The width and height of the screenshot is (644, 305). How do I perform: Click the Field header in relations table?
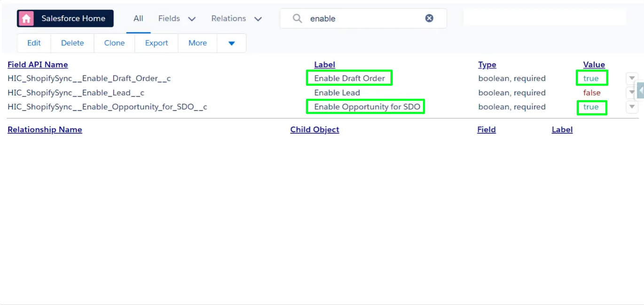tap(486, 129)
